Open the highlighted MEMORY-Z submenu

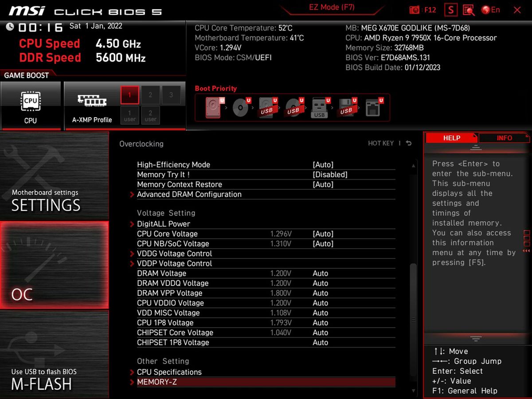point(266,382)
